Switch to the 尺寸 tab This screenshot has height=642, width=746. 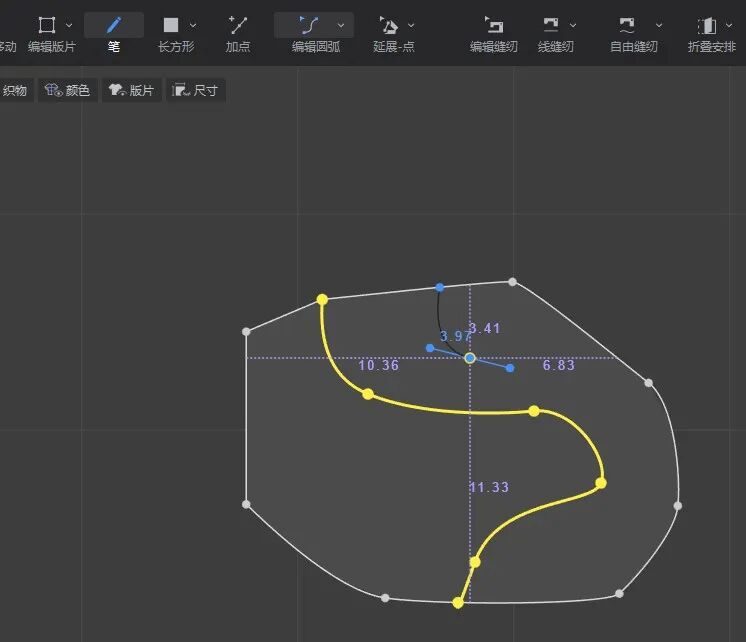196,90
